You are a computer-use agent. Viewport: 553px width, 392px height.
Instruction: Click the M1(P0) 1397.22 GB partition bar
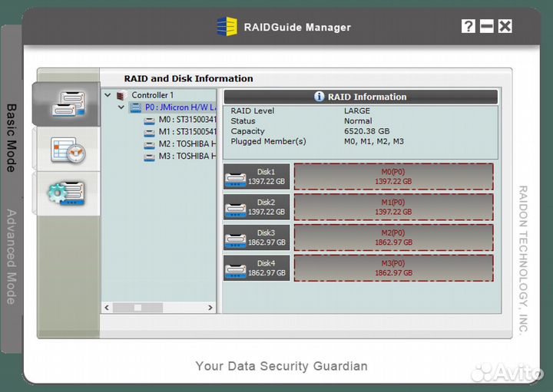393,207
